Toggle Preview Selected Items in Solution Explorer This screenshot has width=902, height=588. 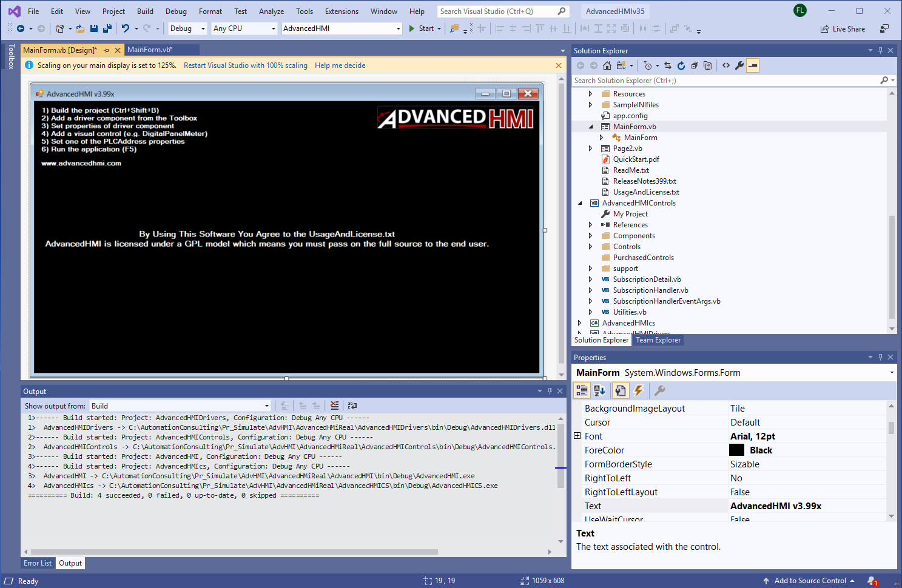(752, 65)
